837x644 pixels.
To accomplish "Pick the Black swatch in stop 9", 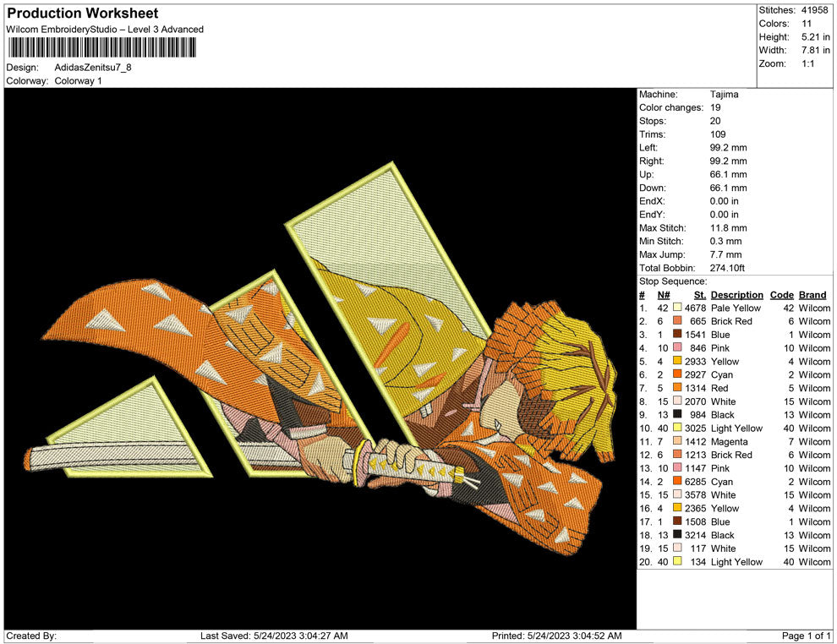I will pos(677,415).
